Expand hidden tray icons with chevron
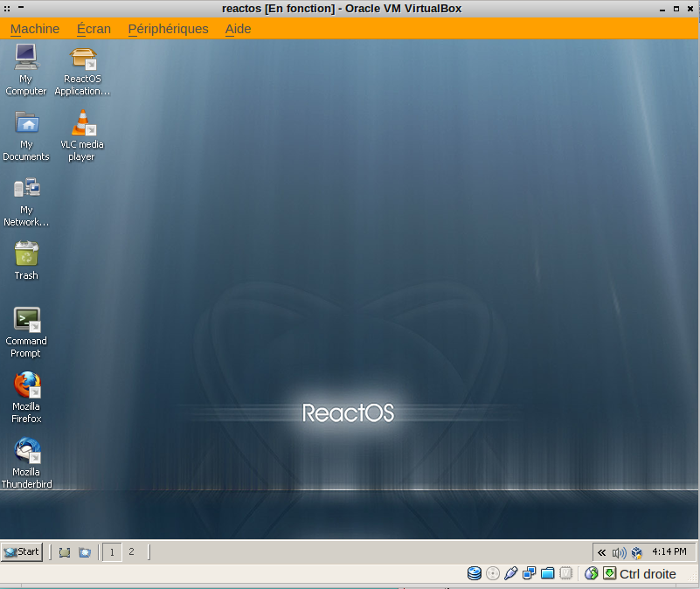 601,553
